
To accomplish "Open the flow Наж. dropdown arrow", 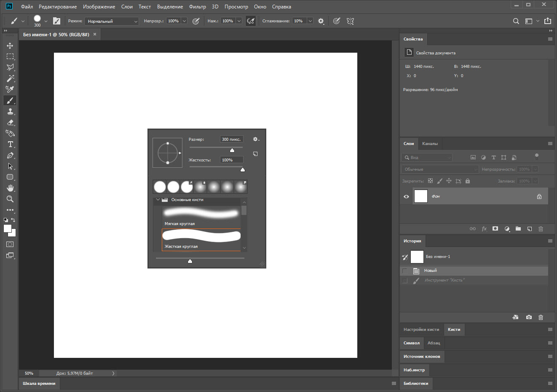I will click(x=239, y=21).
